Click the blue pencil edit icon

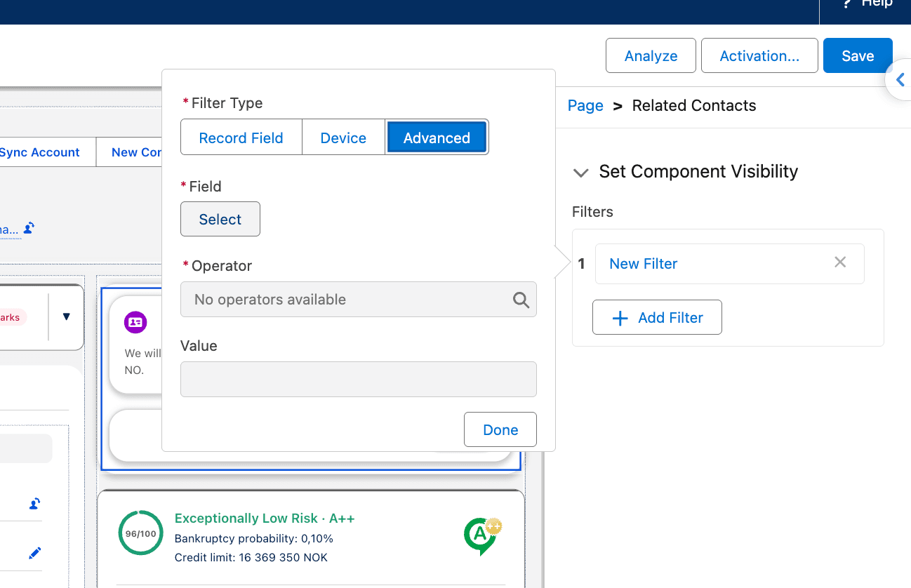34,554
